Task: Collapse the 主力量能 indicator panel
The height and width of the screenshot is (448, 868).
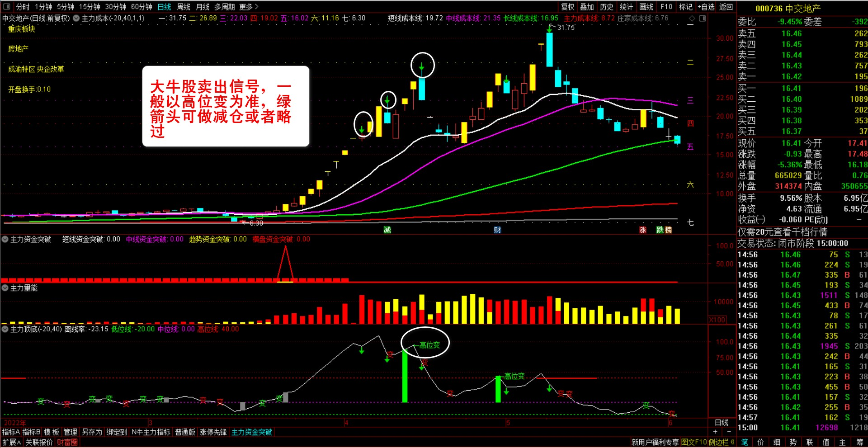Action: pyautogui.click(x=5, y=288)
